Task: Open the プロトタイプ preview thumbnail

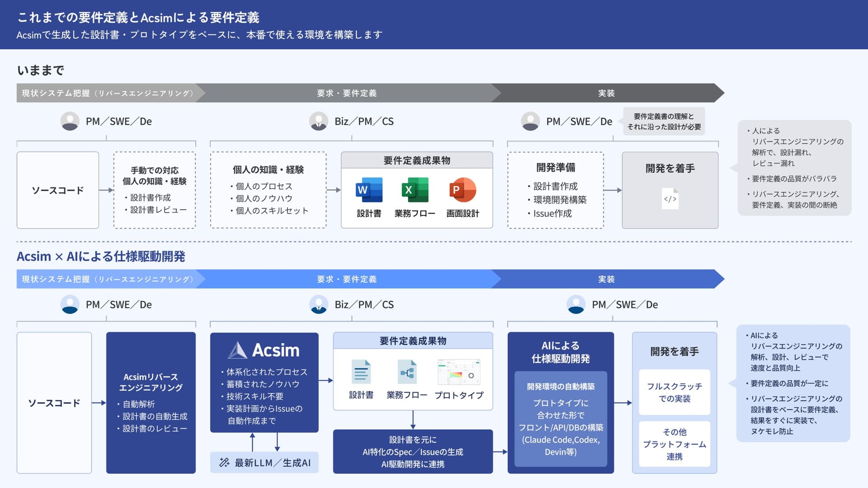Action: (459, 372)
